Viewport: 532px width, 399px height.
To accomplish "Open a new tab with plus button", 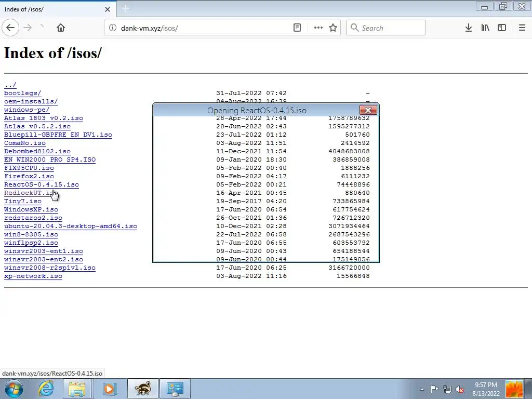I will 125,8.
